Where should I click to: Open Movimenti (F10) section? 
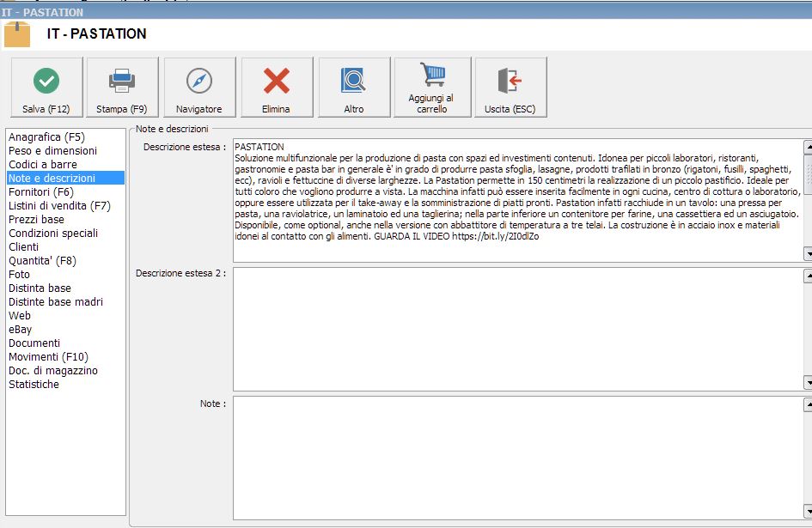coord(48,356)
